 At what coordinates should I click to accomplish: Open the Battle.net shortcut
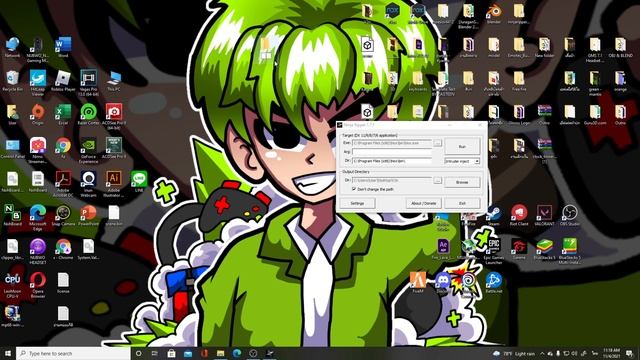[x=494, y=283]
